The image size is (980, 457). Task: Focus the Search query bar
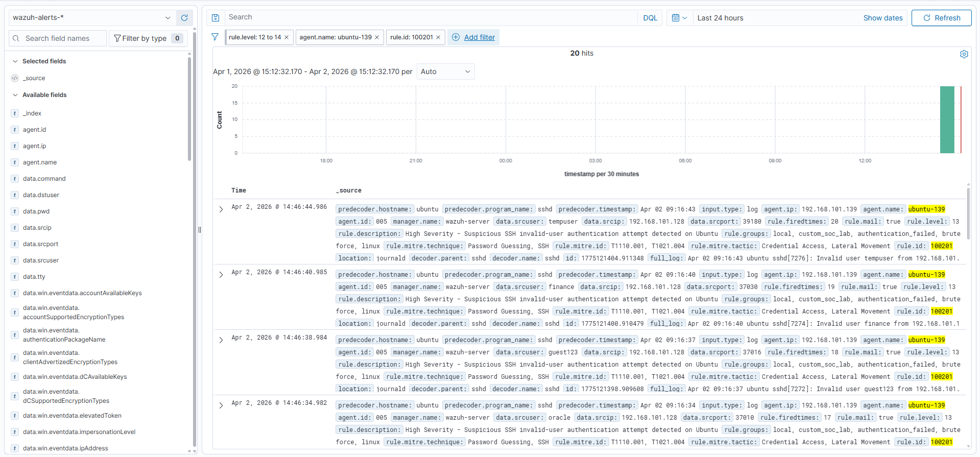point(432,17)
